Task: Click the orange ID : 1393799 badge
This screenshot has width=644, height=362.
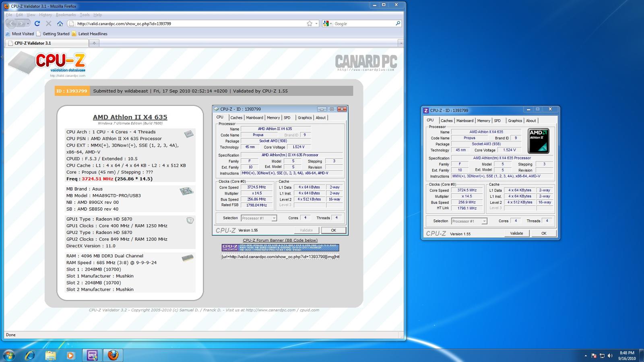Action: 72,91
